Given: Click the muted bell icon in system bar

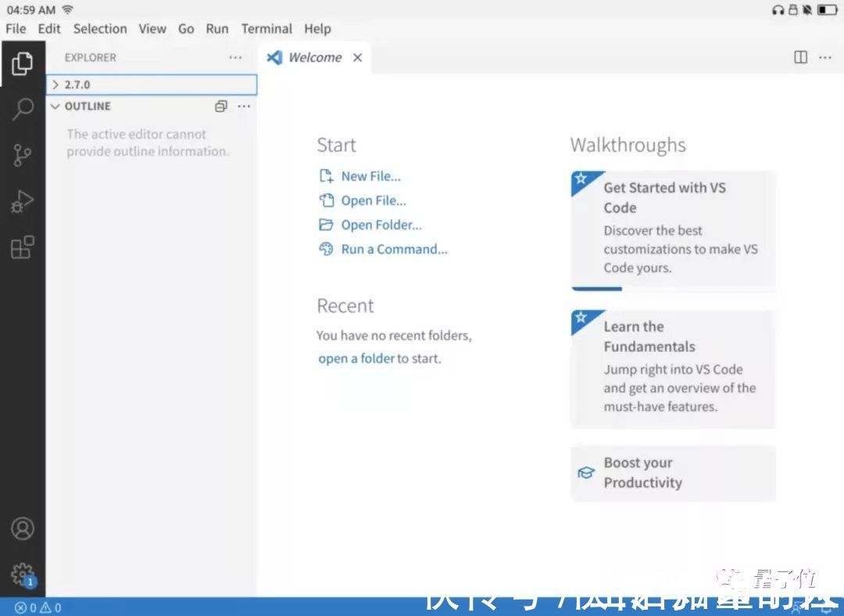Looking at the screenshot, I should [x=806, y=9].
